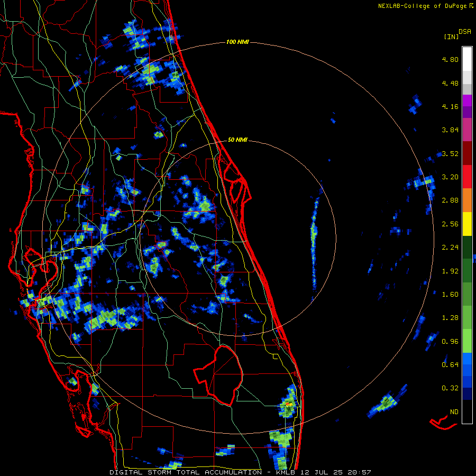Pick the magenta swatch in the legend
The height and width of the screenshot is (476, 476).
(x=467, y=100)
